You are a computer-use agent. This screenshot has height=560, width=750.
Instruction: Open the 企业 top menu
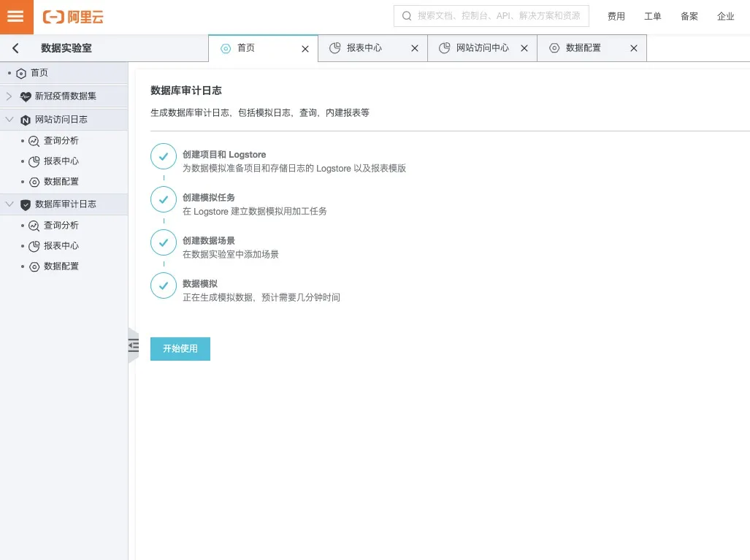tap(726, 16)
